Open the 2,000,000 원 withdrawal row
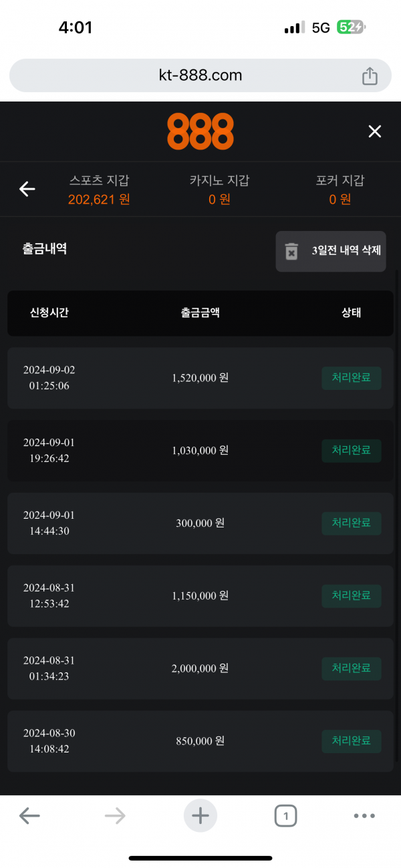 [200, 668]
